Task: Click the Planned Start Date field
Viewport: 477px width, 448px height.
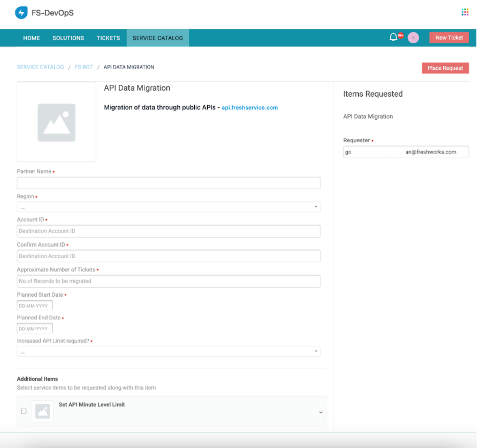Action: pyautogui.click(x=35, y=305)
